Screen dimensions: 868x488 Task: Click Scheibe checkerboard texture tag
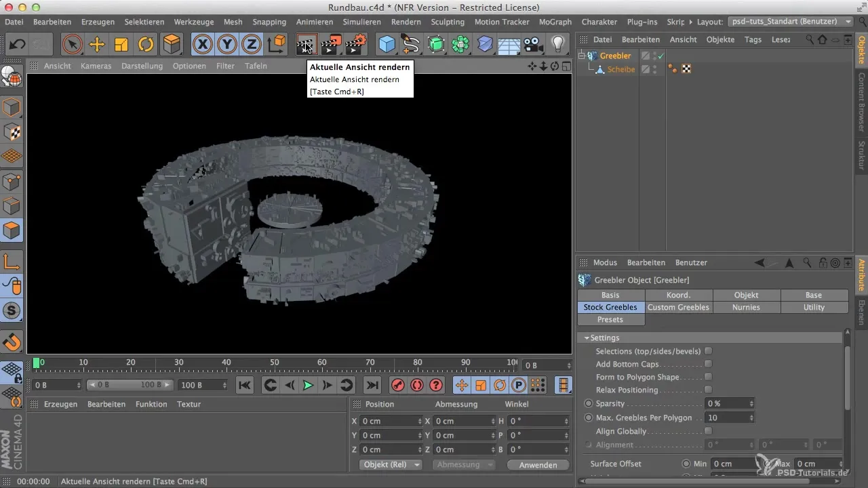(686, 69)
